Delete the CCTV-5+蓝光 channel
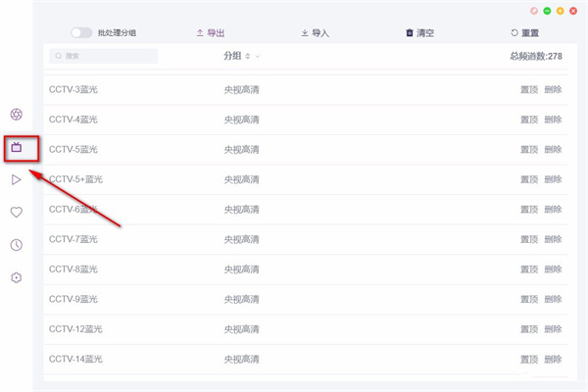 [x=553, y=179]
